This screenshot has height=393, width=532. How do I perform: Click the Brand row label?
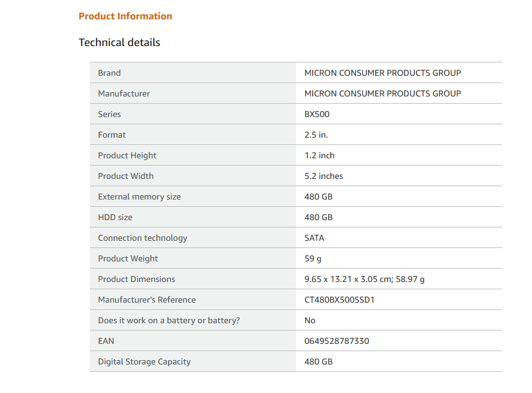pos(109,73)
